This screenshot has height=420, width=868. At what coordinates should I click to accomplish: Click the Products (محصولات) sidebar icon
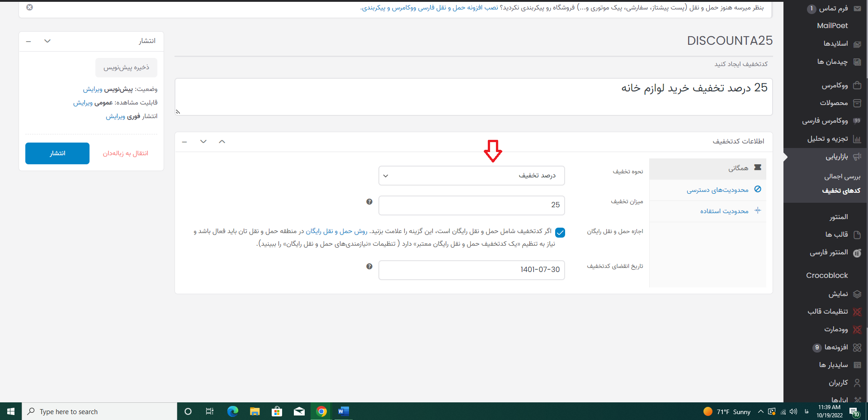point(857,103)
